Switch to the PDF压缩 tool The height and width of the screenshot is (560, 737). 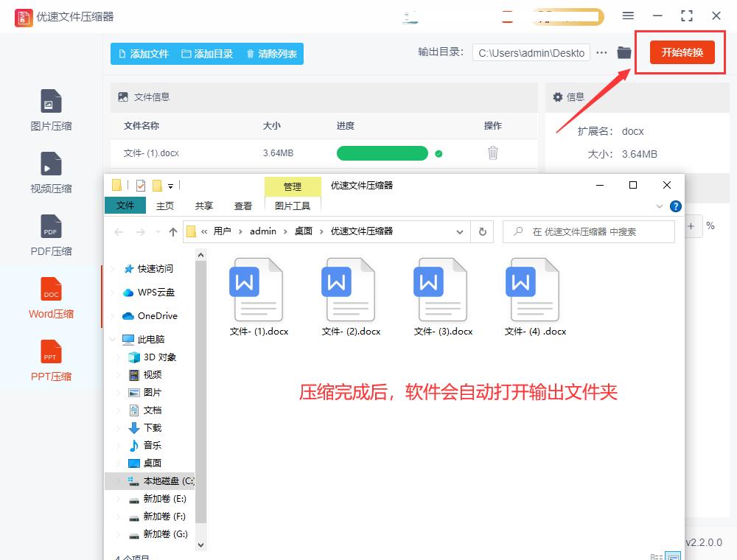51,234
